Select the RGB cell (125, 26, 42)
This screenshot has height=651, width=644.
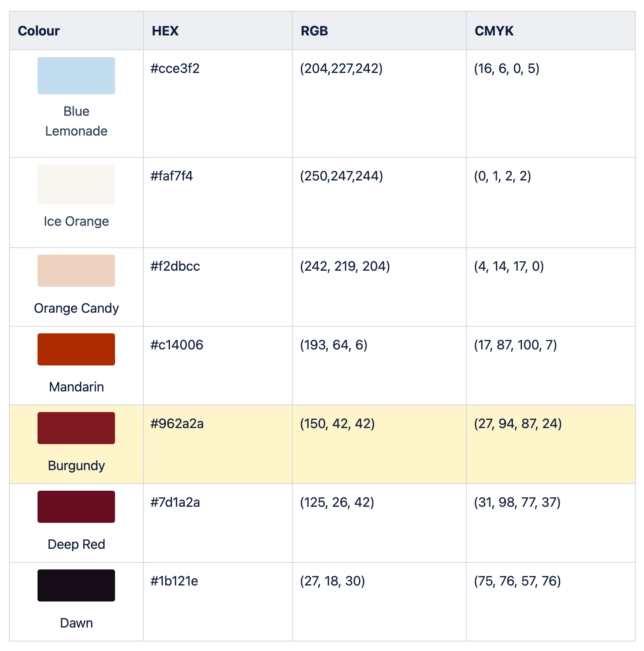click(337, 502)
